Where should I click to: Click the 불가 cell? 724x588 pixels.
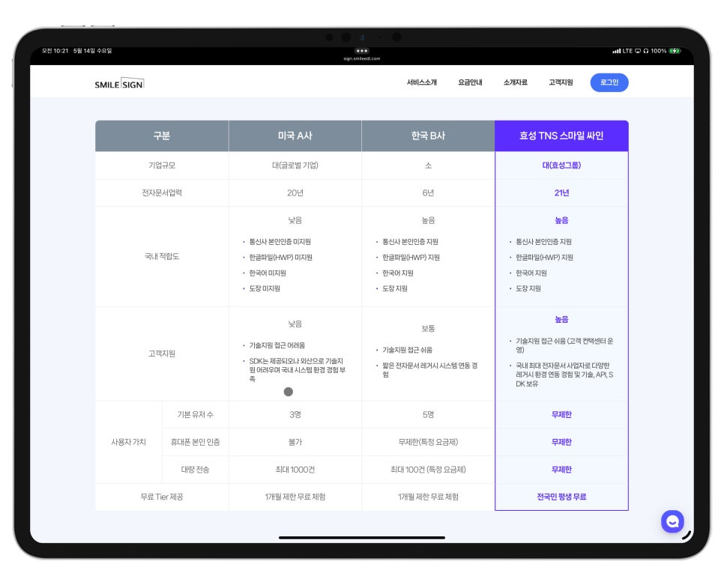[295, 442]
